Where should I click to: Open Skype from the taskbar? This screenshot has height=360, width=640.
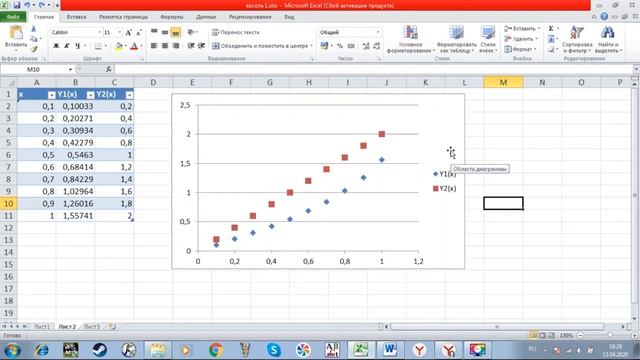tap(274, 350)
